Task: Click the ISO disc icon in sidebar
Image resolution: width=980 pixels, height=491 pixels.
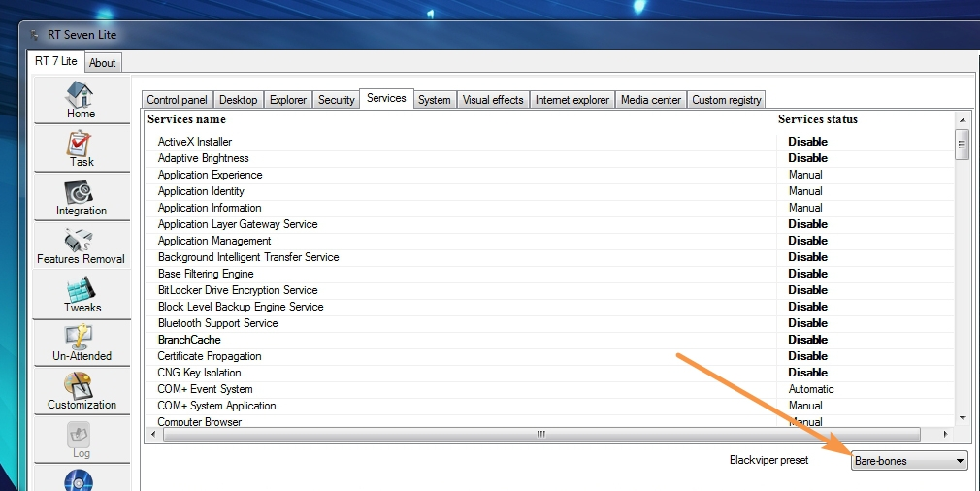Action: 79,479
